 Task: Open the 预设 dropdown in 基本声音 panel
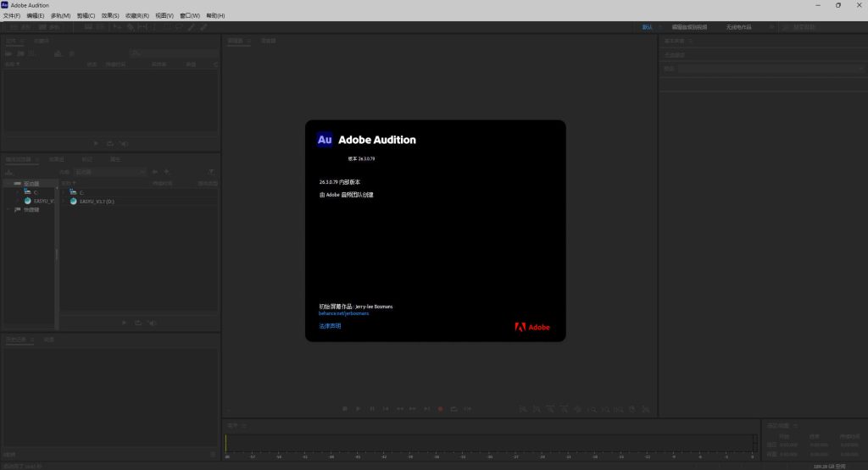771,69
